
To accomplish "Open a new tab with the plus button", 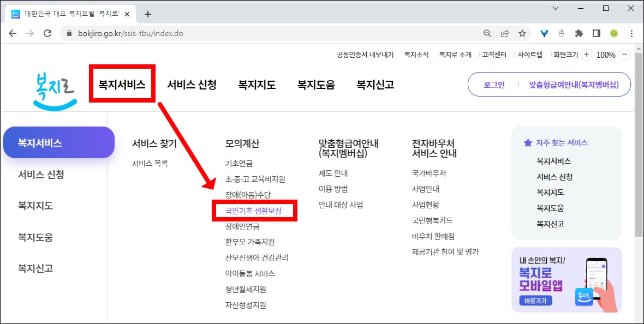I will (x=148, y=14).
